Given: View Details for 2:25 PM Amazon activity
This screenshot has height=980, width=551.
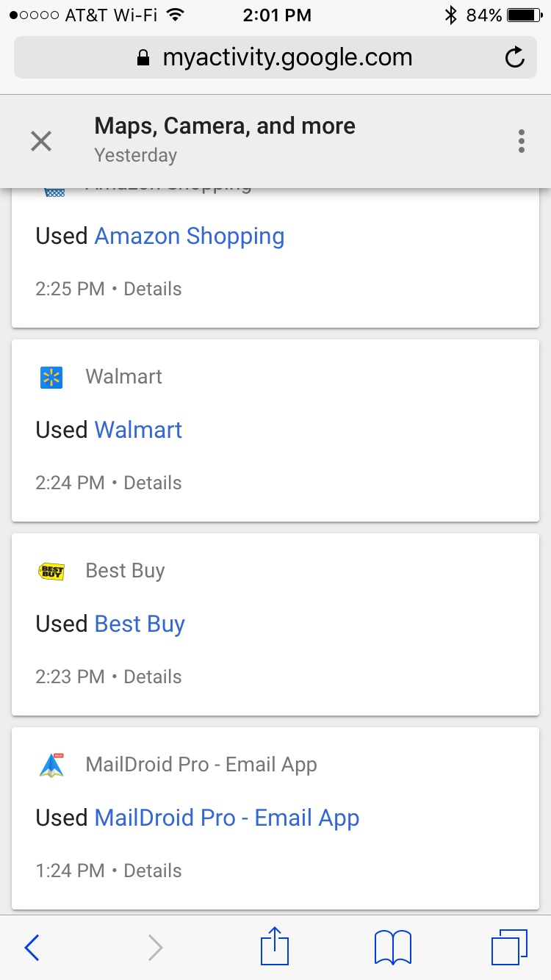Looking at the screenshot, I should (x=152, y=289).
